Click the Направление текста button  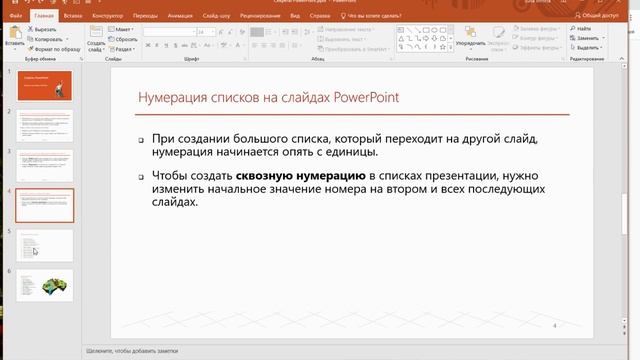tap(345, 29)
